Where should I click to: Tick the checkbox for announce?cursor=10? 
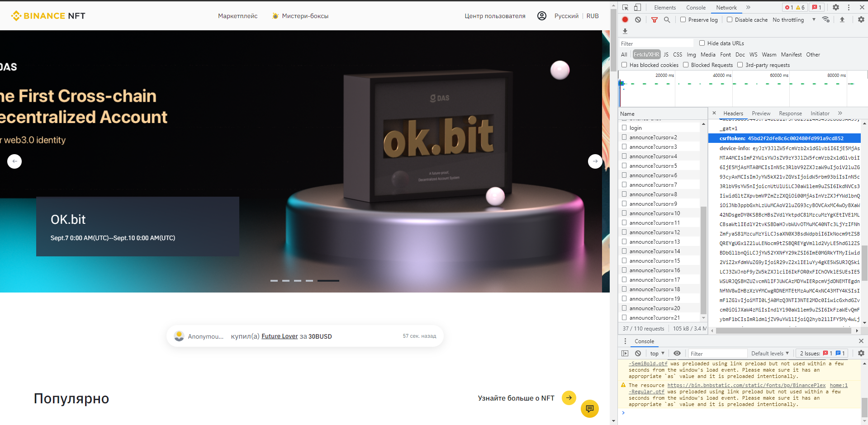pyautogui.click(x=624, y=213)
